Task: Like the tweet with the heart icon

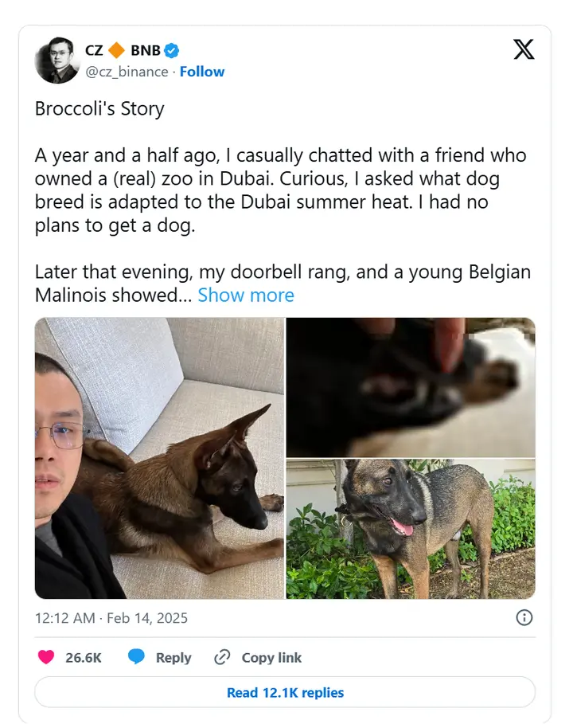Action: [47, 657]
